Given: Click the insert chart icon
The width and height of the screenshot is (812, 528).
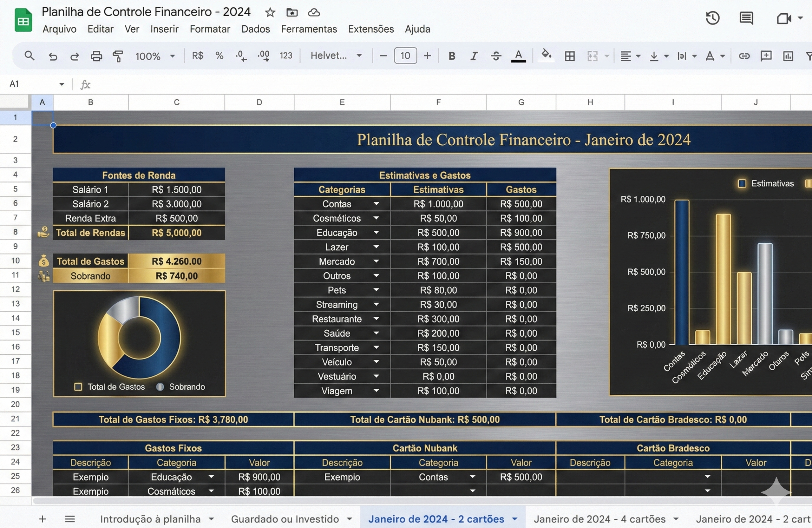Looking at the screenshot, I should (788, 56).
